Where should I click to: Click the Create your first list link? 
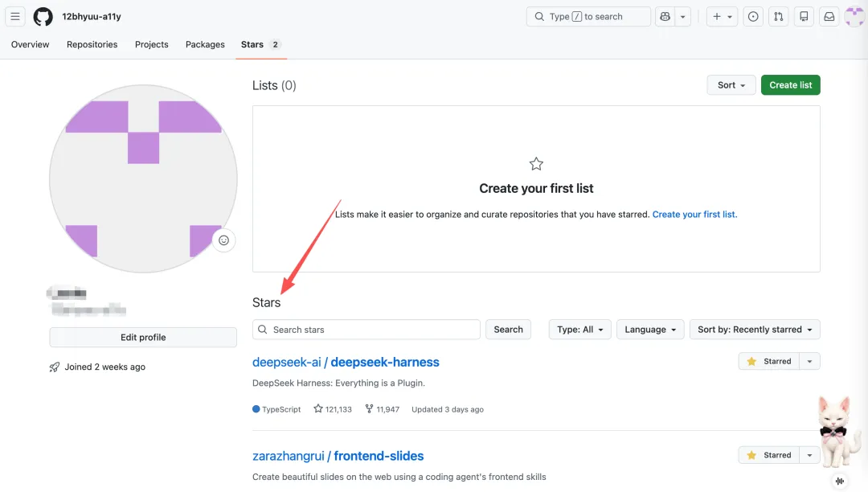click(x=694, y=214)
